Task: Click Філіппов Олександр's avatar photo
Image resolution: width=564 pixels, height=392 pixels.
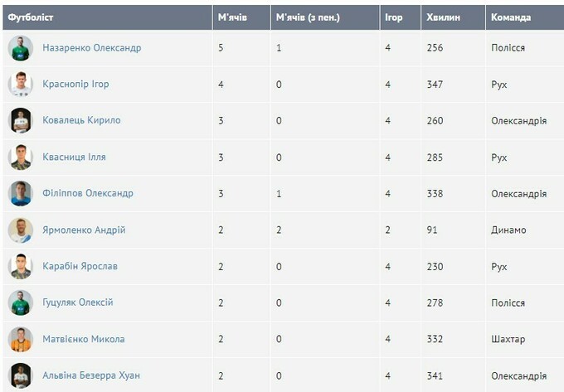Action: [x=20, y=194]
